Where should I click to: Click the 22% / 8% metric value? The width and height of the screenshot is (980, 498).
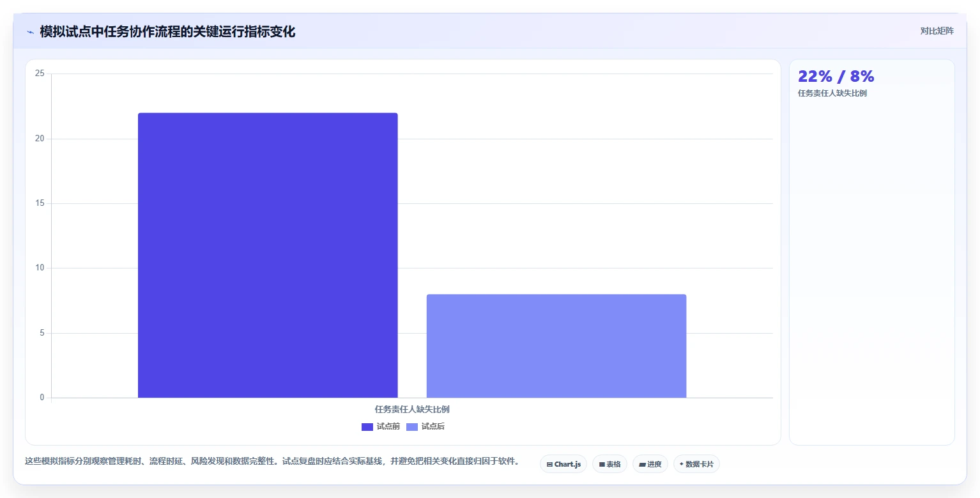pos(836,76)
